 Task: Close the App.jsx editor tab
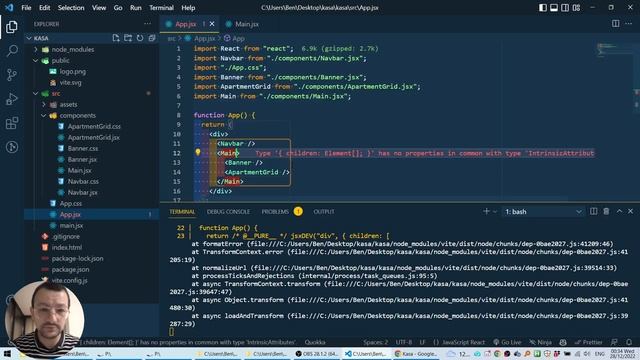click(212, 24)
